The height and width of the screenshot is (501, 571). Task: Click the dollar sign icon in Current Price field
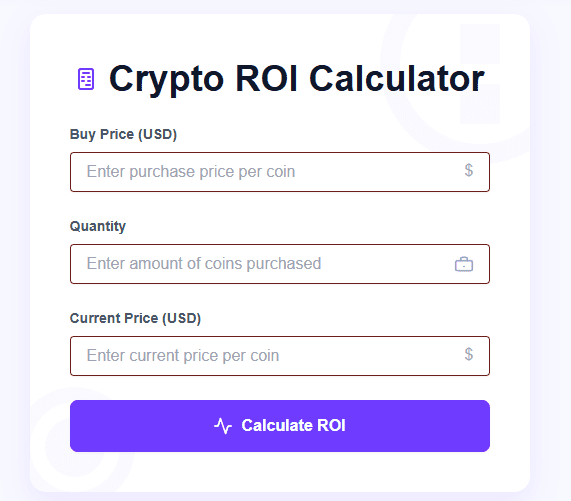click(x=469, y=354)
